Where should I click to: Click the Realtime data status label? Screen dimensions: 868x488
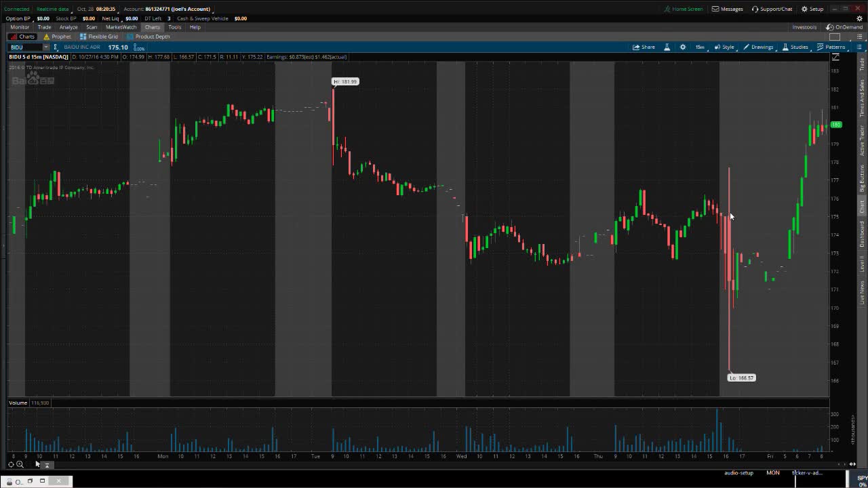[x=53, y=9]
